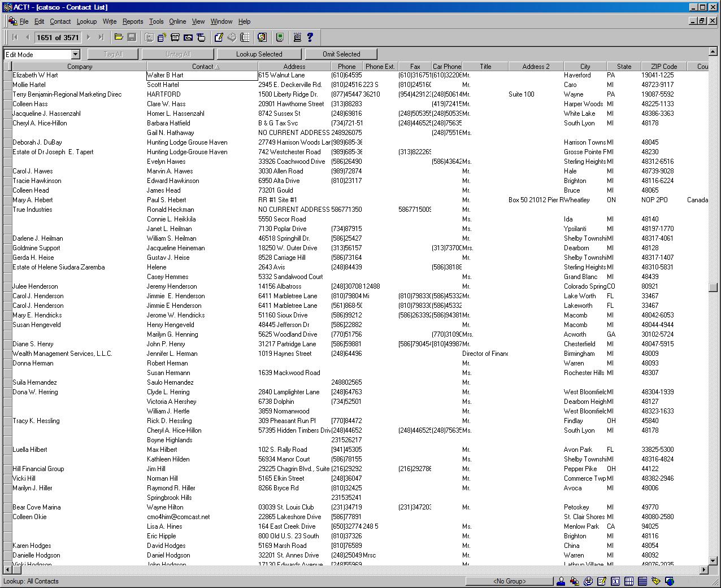Screen dimensions: 721x588
Task: Open daily calendar icon in status bar
Action: (x=615, y=581)
